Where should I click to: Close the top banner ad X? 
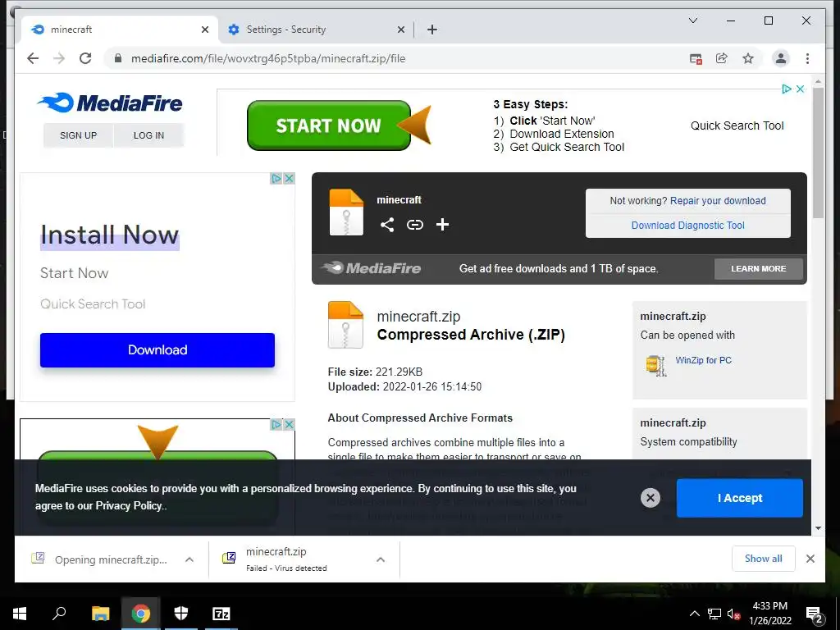[800, 89]
